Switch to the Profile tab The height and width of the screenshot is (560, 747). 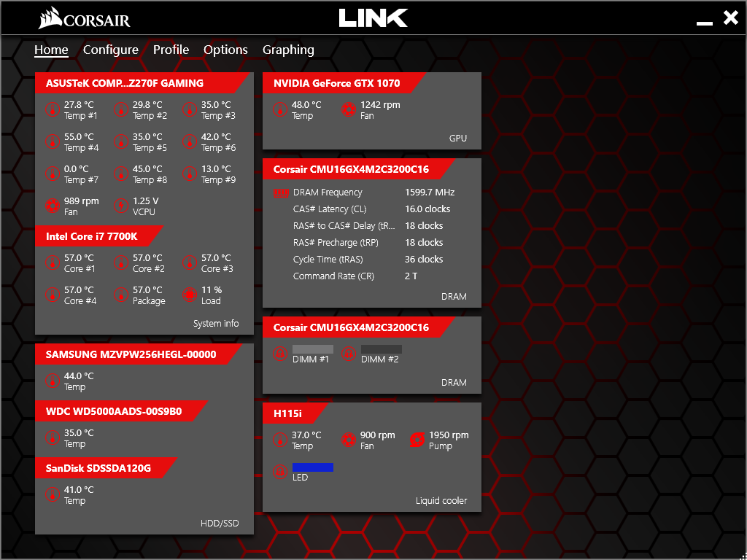coord(171,50)
